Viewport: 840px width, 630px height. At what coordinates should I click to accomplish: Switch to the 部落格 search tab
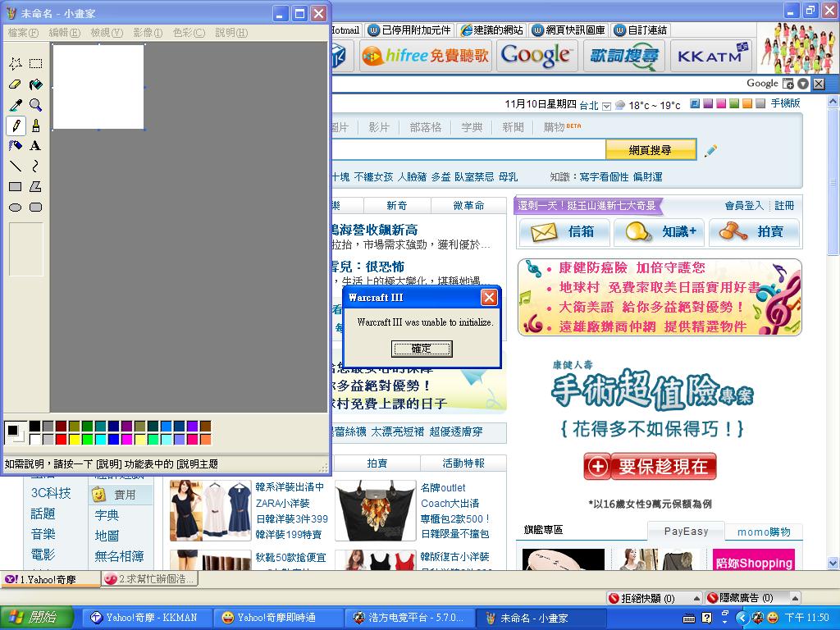click(426, 127)
